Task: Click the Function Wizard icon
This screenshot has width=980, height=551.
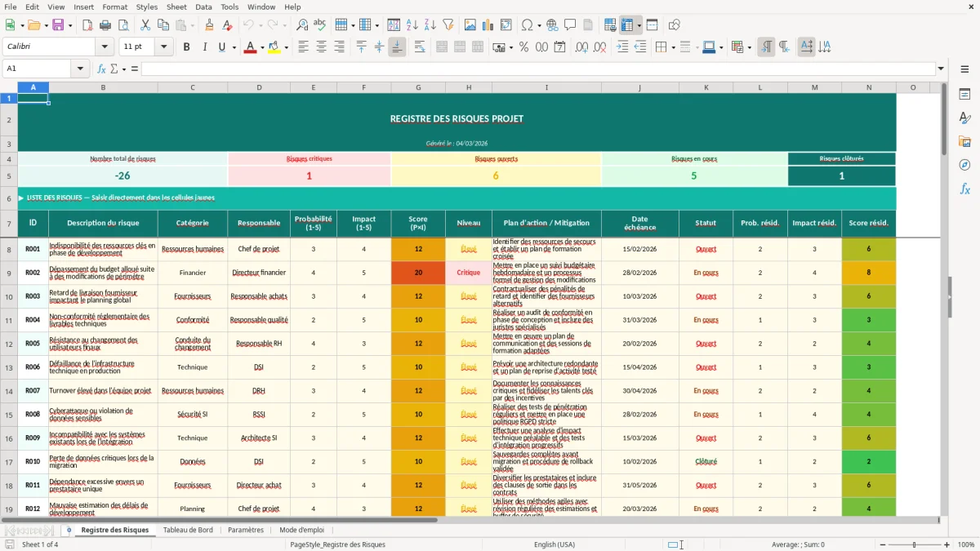Action: pyautogui.click(x=101, y=69)
